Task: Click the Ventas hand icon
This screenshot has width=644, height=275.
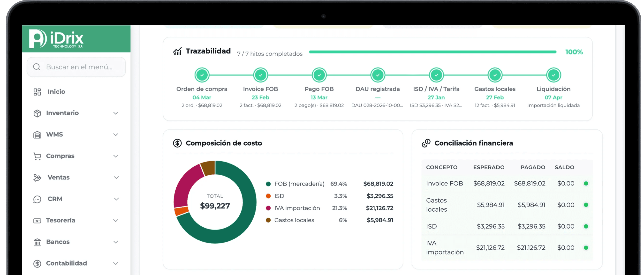Action: coord(37,178)
